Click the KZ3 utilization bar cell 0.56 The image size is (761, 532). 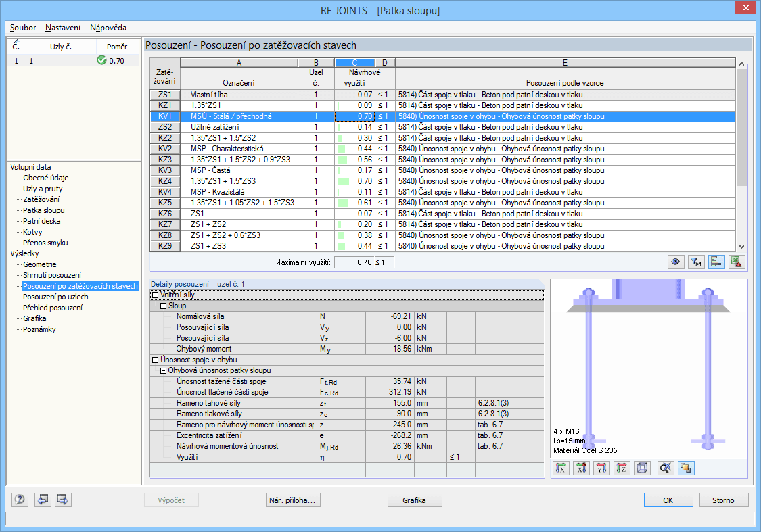(x=354, y=160)
